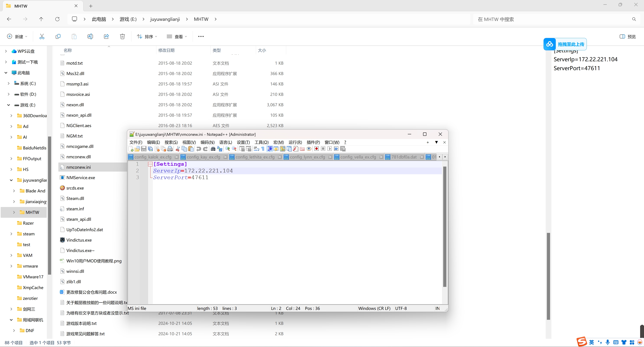The image size is (644, 347).
Task: Close the config_kalok_ex.cfg tab
Action: click(x=176, y=157)
